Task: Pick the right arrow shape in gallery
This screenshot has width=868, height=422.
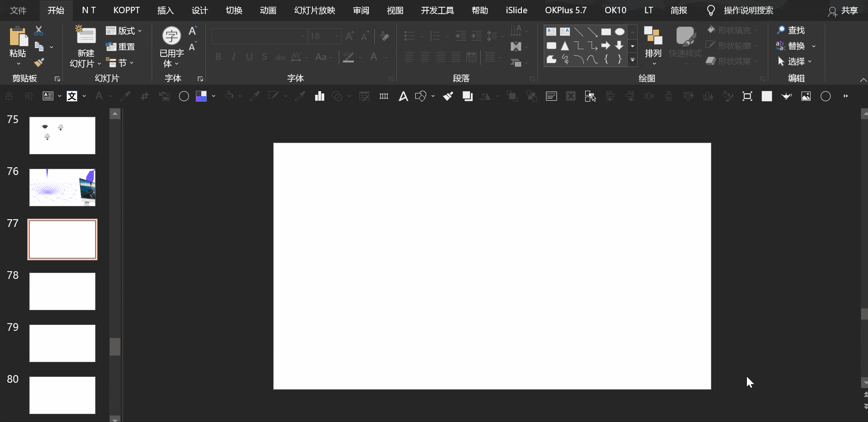Action: click(606, 46)
